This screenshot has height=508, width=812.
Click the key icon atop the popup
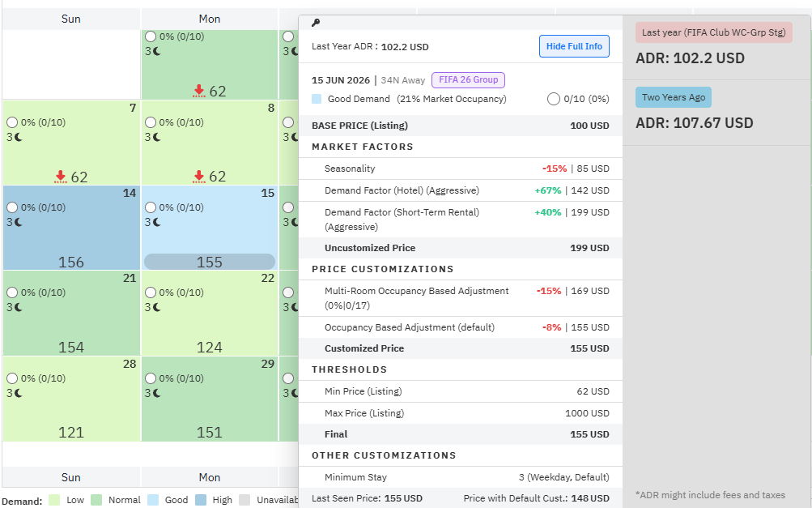(x=316, y=23)
